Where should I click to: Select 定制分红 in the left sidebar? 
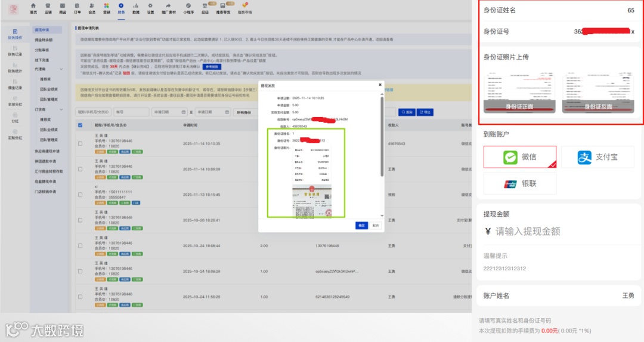pos(15,134)
